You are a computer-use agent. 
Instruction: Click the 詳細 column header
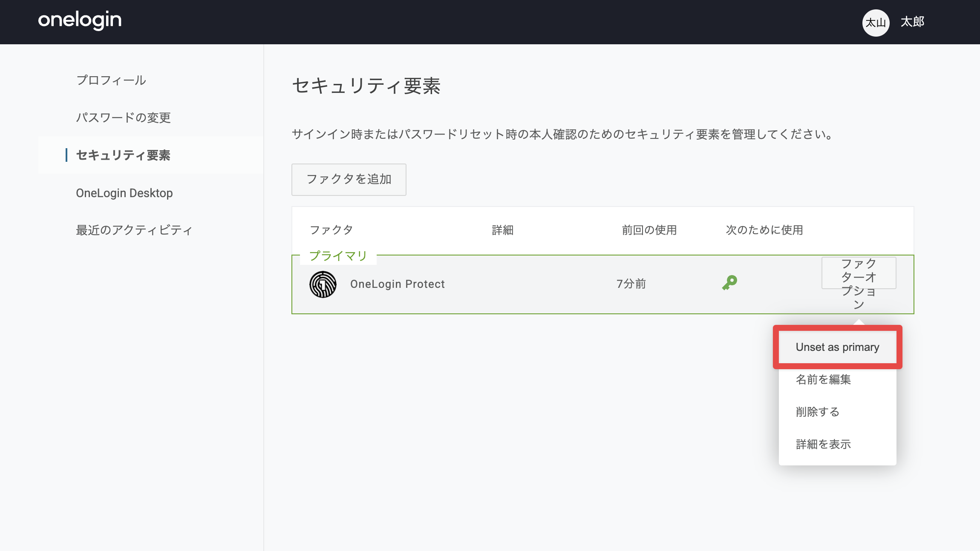point(503,230)
